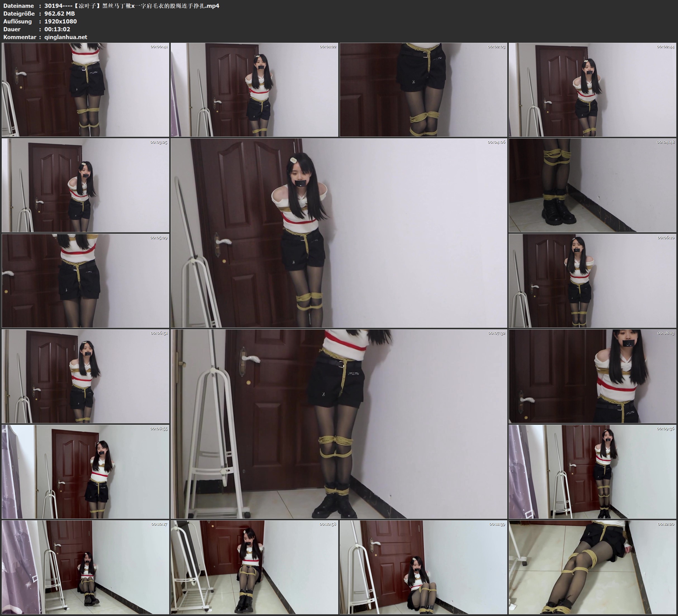Choose the frame stamped 00:08:55

[85, 471]
